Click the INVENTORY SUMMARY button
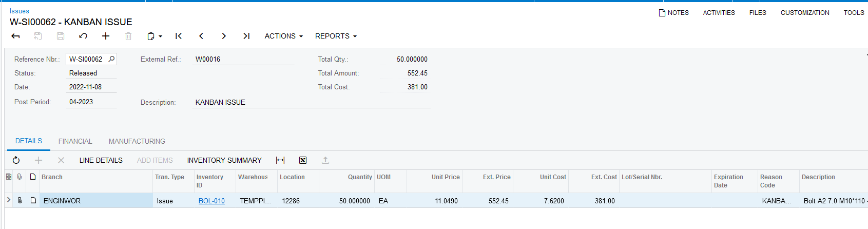This screenshot has height=229, width=868. pyautogui.click(x=224, y=160)
